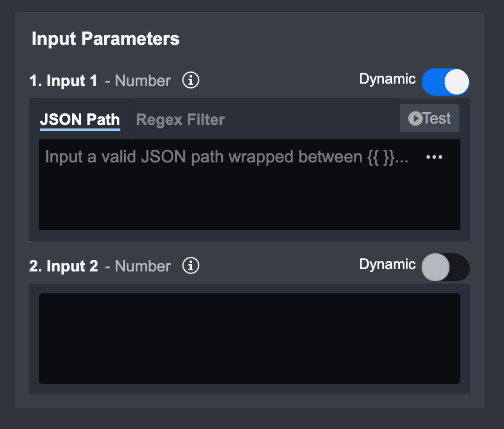Click the Input Parameters heading
504x429 pixels.
coord(105,39)
